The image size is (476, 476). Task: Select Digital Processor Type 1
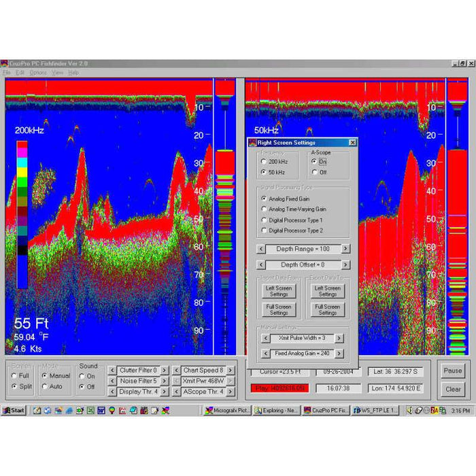[x=265, y=220]
